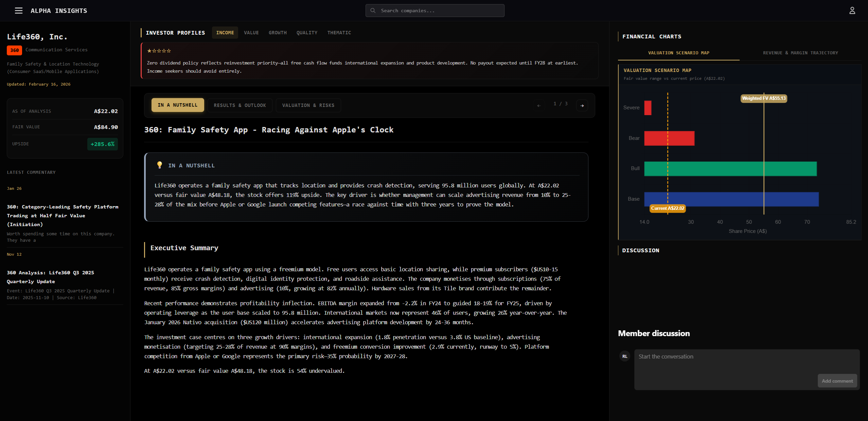The image size is (868, 421).
Task: Click the left pagination arrow
Action: [538, 105]
